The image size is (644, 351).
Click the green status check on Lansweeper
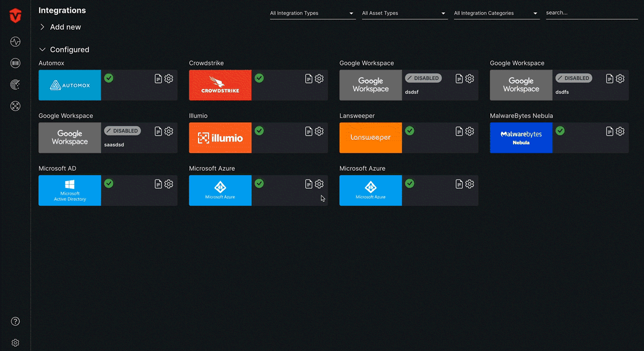pyautogui.click(x=409, y=130)
